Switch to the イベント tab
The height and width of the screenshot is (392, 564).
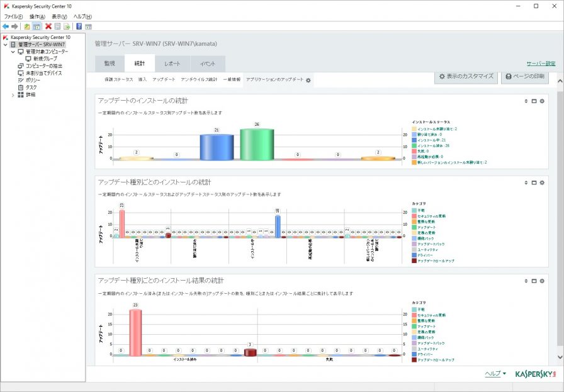click(208, 64)
